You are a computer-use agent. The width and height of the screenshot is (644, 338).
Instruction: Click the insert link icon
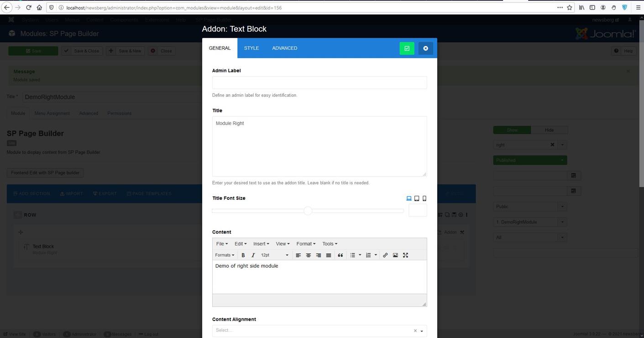(385, 255)
